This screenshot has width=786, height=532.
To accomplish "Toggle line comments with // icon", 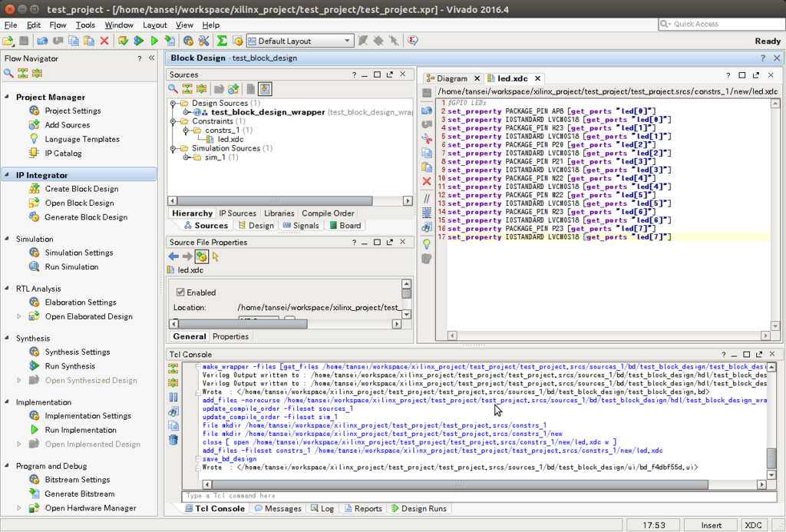I will pos(427,199).
